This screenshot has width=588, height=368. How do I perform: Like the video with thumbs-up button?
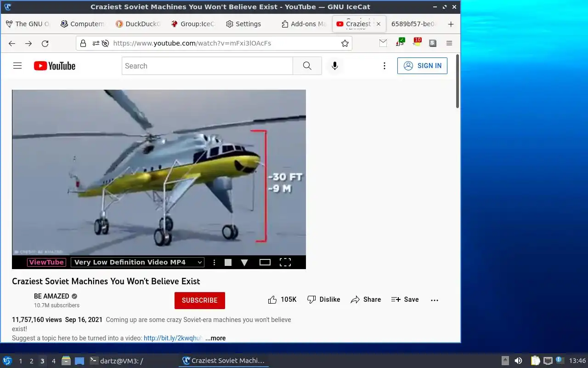coord(282,299)
